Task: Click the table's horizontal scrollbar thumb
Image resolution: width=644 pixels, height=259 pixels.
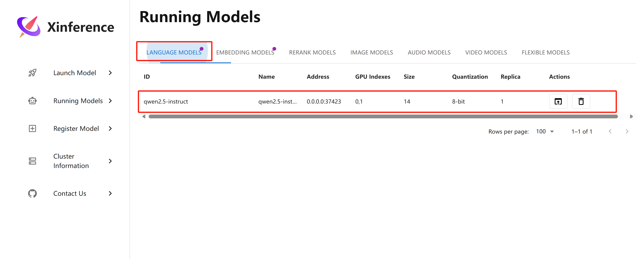Action: (383, 116)
